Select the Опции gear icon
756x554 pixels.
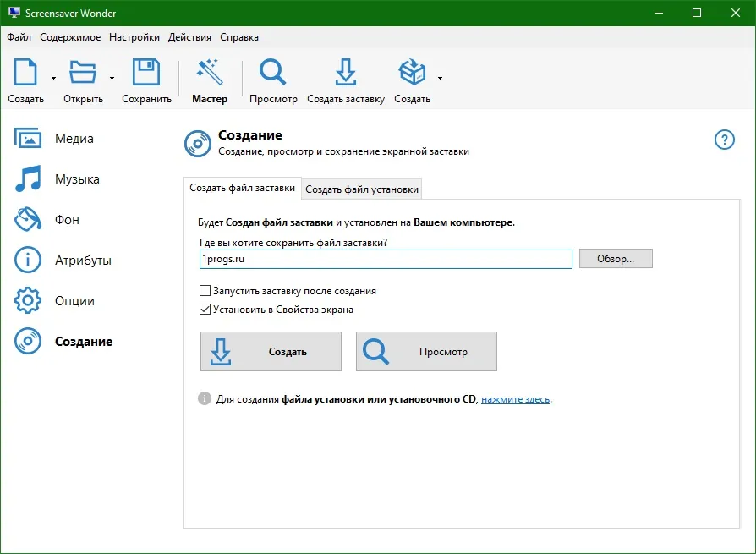(x=28, y=300)
